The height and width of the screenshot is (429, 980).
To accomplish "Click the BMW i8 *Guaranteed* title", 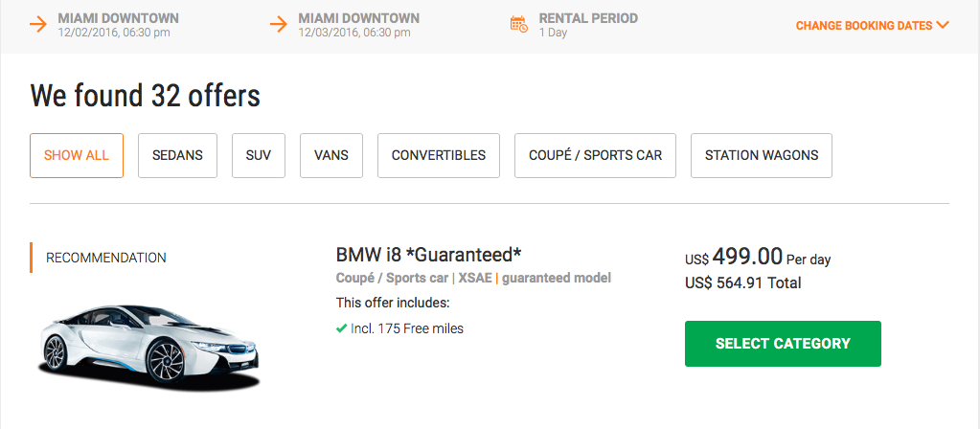I will coord(429,255).
